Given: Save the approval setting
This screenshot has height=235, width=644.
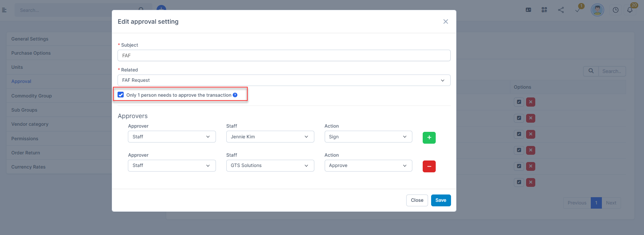Looking at the screenshot, I should [x=441, y=200].
